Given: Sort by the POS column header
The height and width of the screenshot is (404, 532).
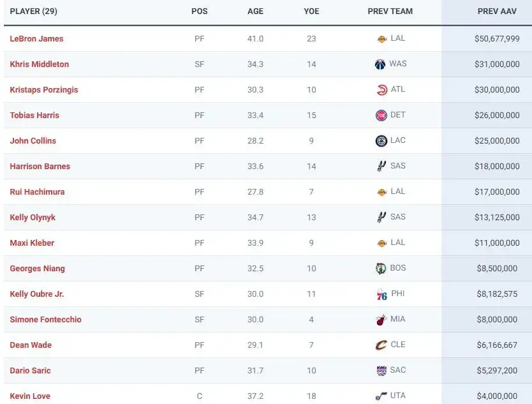Looking at the screenshot, I should point(199,11).
